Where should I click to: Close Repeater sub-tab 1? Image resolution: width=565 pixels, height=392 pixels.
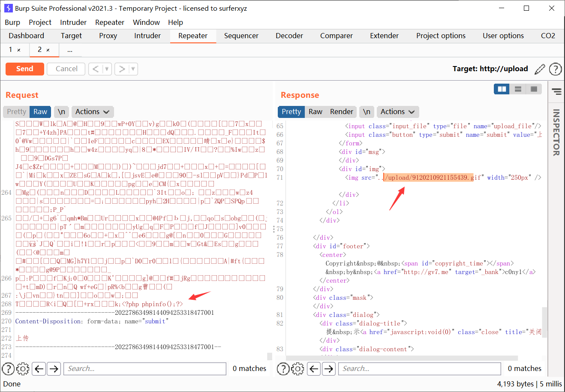pos(19,50)
